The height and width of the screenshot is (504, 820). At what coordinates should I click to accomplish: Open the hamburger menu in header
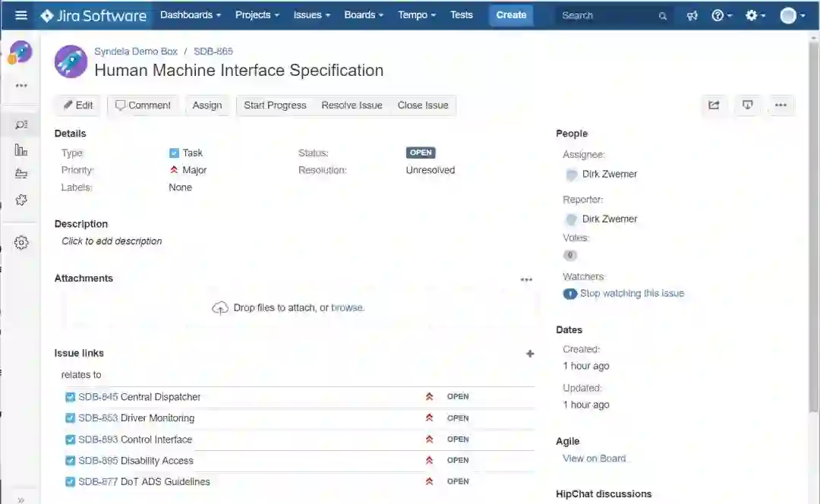point(21,15)
